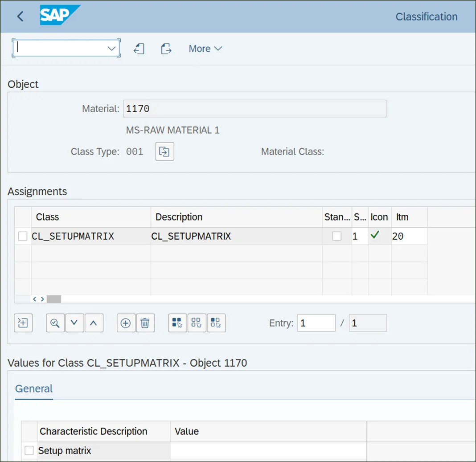Click the find magnifier icon under Assignments
Image resolution: width=476 pixels, height=462 pixels.
point(55,323)
